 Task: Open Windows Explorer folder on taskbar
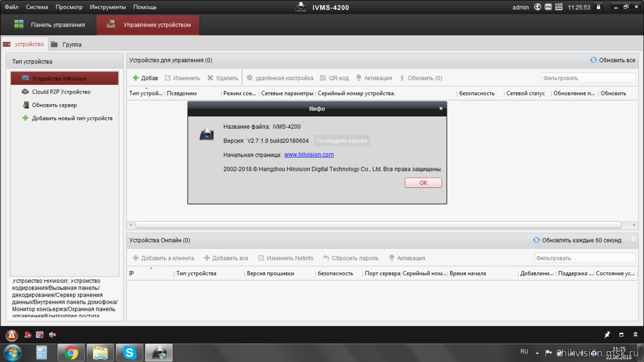[100, 353]
